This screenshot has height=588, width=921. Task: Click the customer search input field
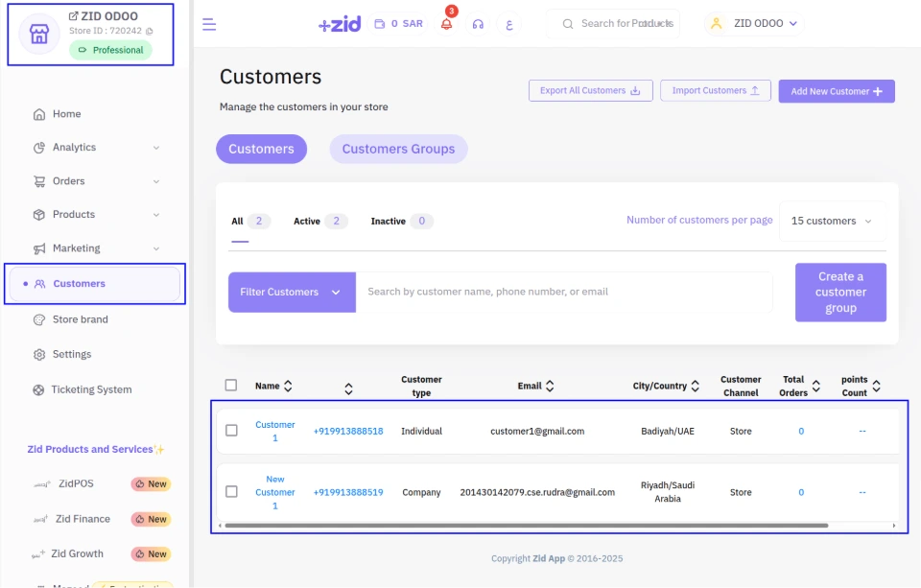564,292
